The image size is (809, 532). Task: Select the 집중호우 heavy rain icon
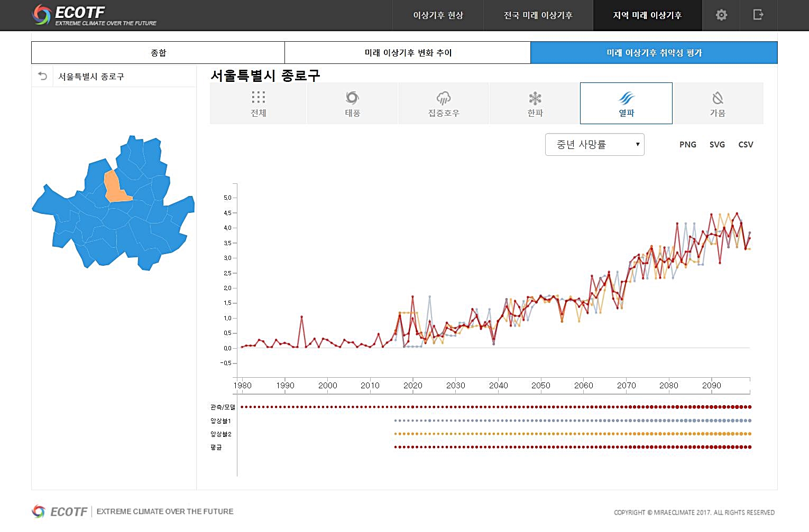click(x=443, y=98)
